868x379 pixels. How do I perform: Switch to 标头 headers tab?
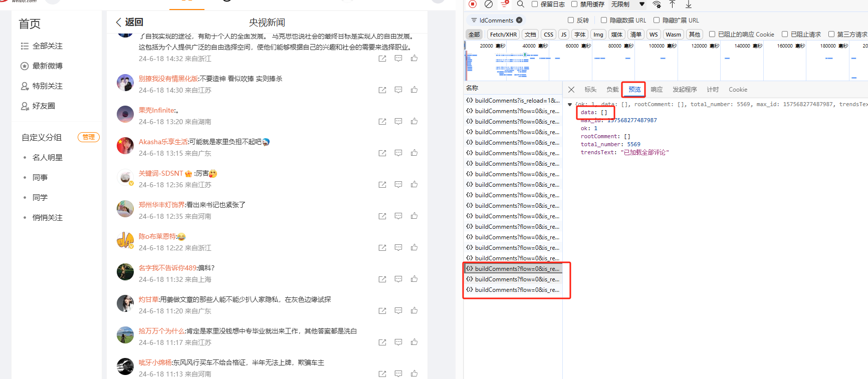[590, 90]
